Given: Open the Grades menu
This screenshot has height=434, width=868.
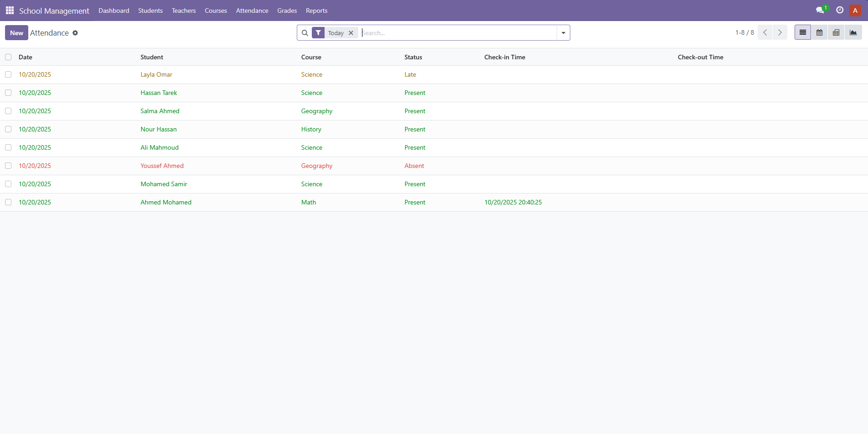Looking at the screenshot, I should click(287, 10).
